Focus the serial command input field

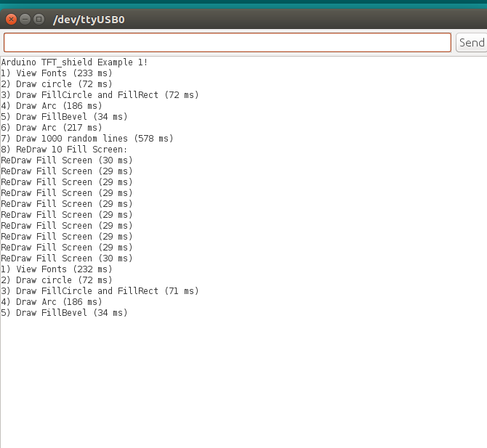point(227,43)
